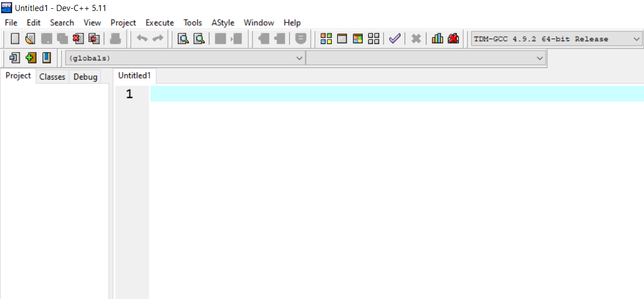Open the AStyle menu
This screenshot has height=299, width=644.
click(223, 22)
